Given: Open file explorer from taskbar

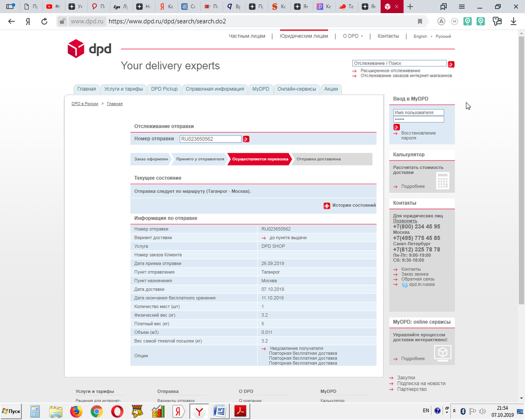Looking at the screenshot, I should coord(56,411).
